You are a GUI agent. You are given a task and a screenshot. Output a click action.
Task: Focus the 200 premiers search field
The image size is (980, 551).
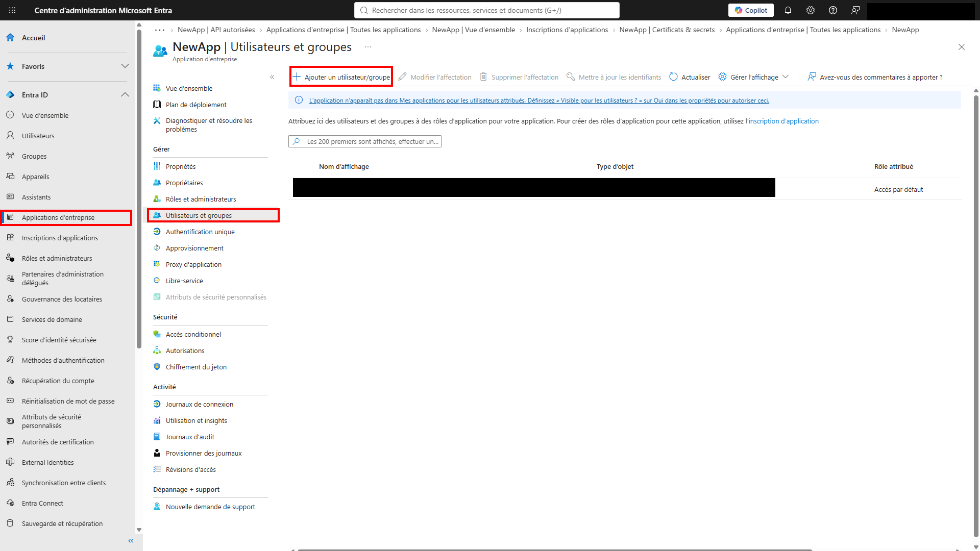point(365,141)
